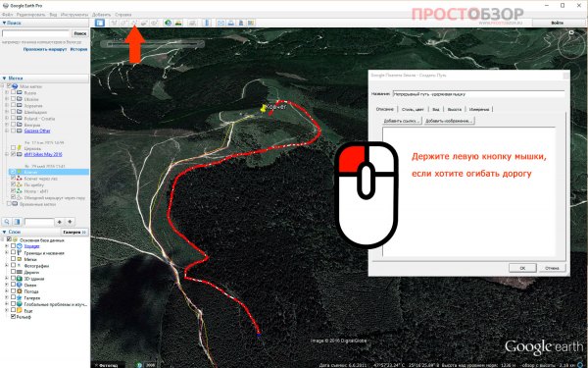Image resolution: width=588 pixels, height=368 pixels.
Task: Click the description text area in dialog
Action: click(468, 191)
